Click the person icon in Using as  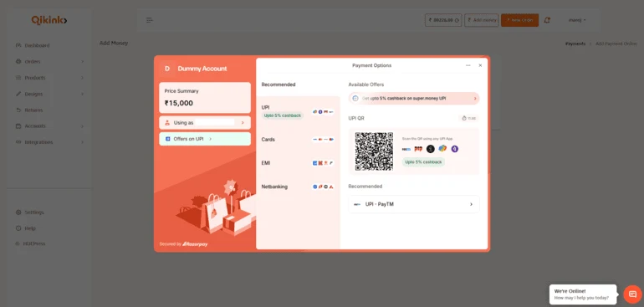(x=167, y=122)
